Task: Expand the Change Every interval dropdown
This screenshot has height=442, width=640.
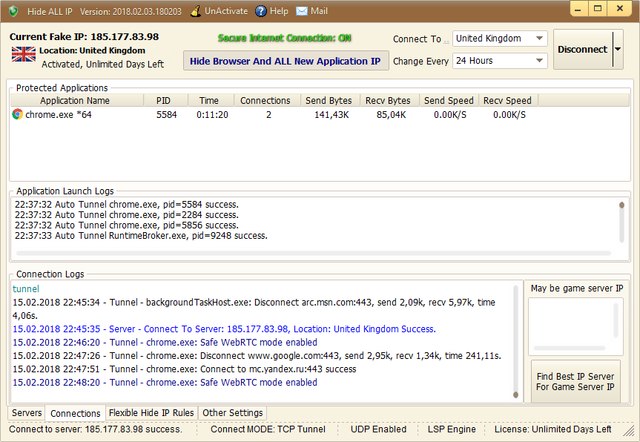Action: coord(539,60)
